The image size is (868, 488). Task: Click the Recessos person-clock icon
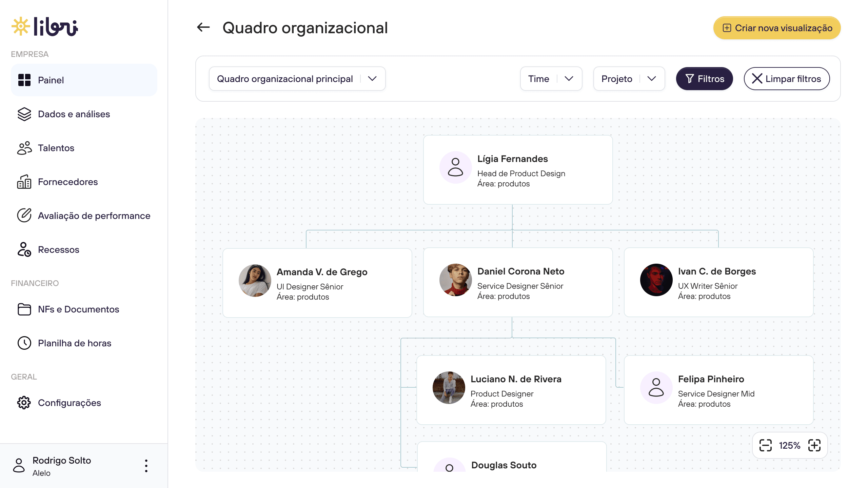24,250
